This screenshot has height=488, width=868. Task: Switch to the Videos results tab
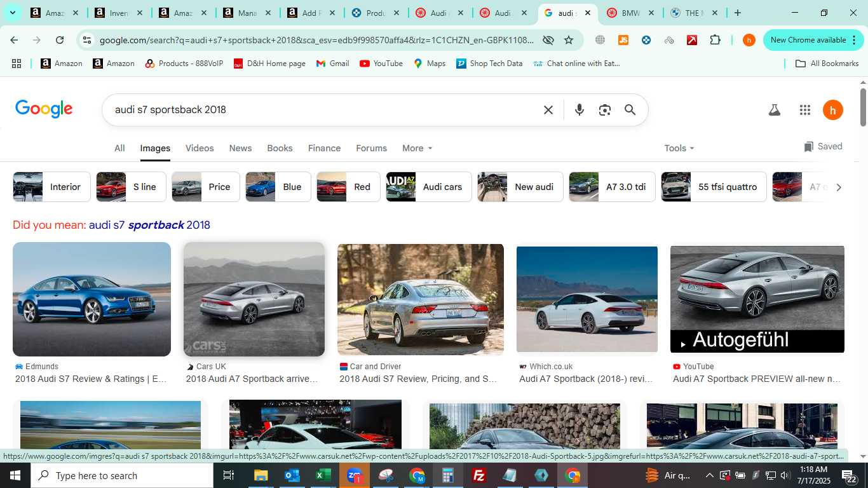(x=200, y=148)
